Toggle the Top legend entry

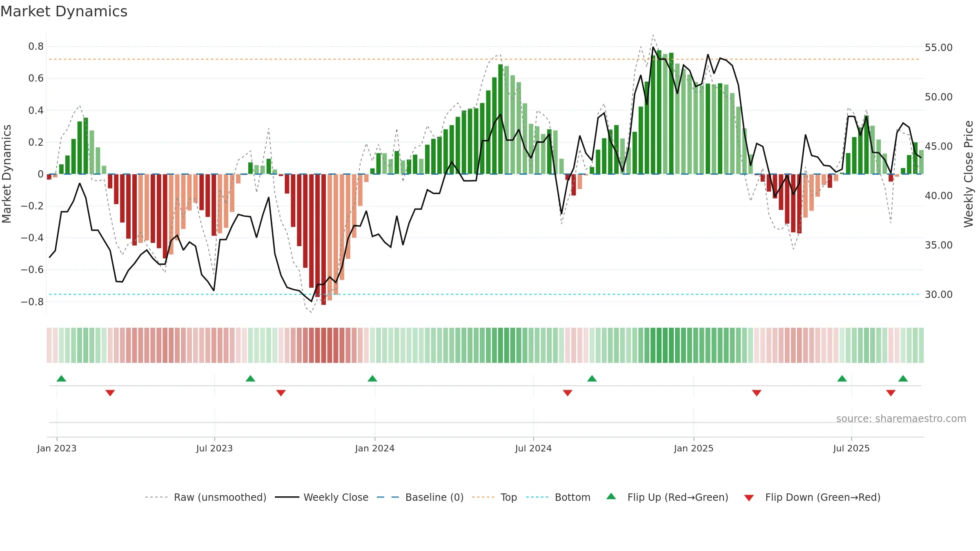tap(494, 497)
